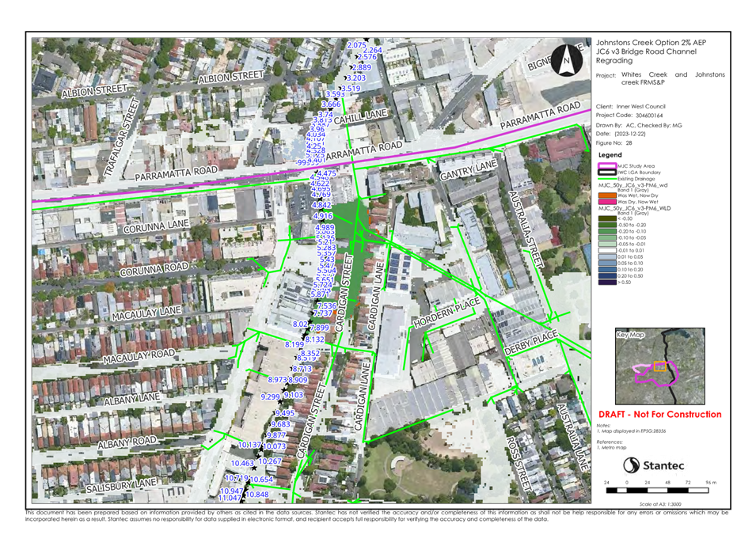
Task: Click the '> 0.50' dark purple swatch
Action: [607, 283]
